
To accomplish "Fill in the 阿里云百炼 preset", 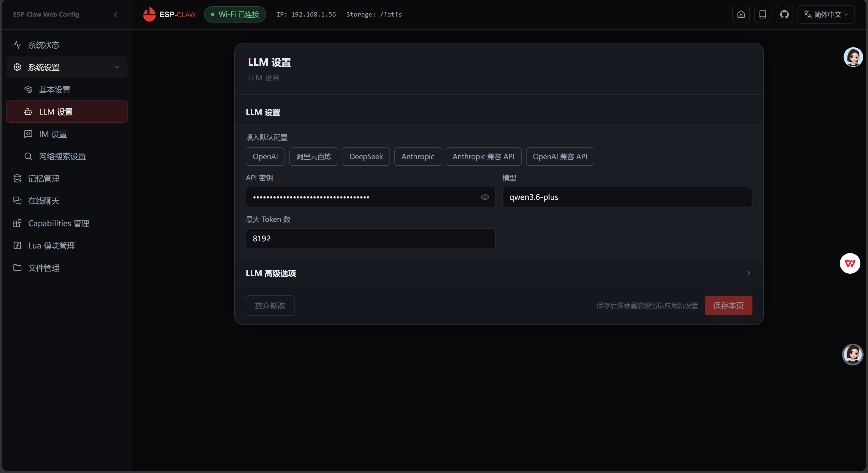I will click(314, 157).
